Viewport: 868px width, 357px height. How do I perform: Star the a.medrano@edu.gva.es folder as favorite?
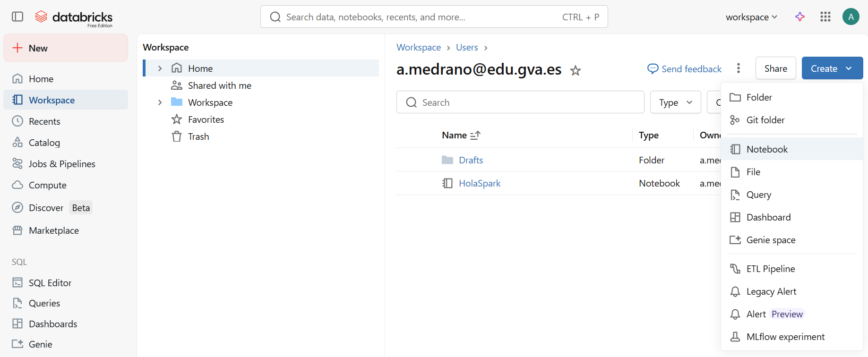[x=576, y=70]
